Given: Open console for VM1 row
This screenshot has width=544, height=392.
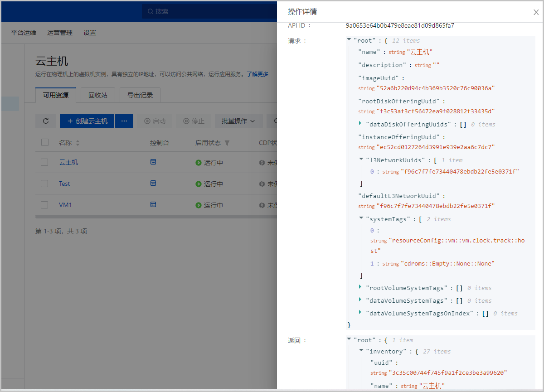Looking at the screenshot, I should point(153,204).
